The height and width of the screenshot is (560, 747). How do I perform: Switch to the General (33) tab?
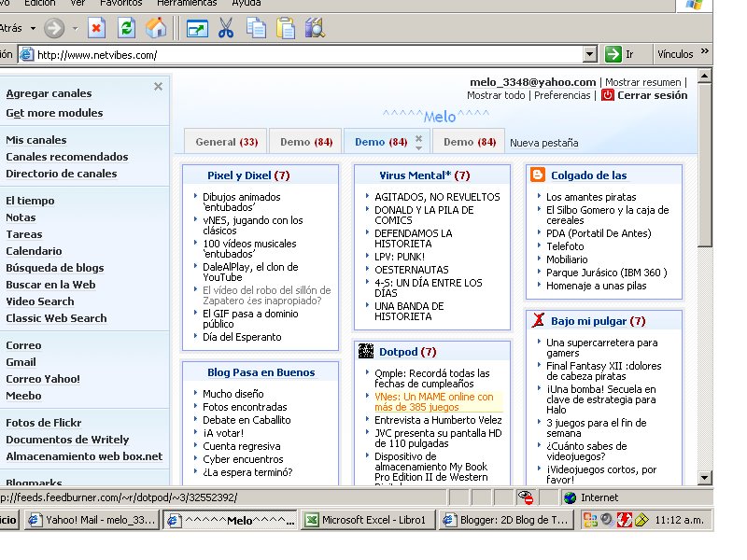click(x=226, y=142)
